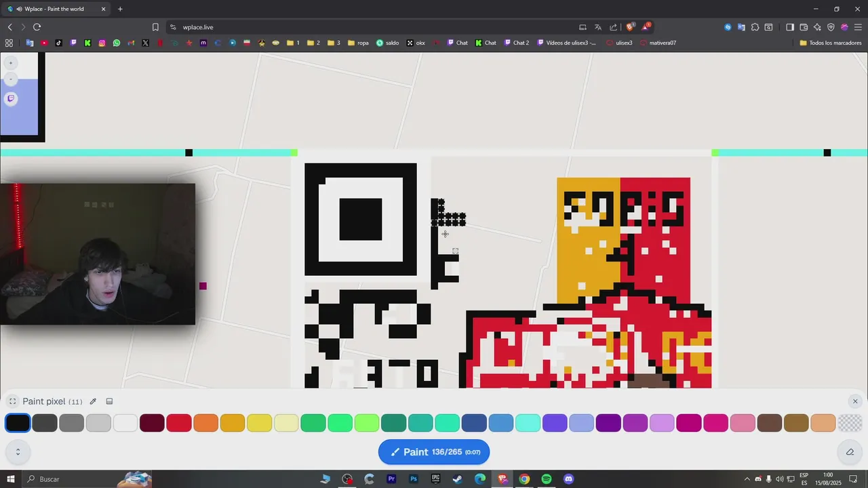Image resolution: width=868 pixels, height=488 pixels.
Task: Choose the orange color swatch
Action: click(206, 423)
